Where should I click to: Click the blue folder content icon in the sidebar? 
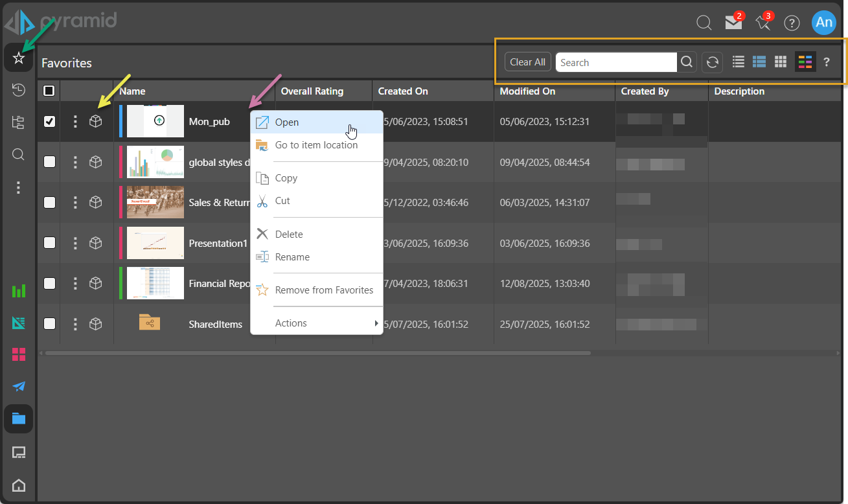coord(19,418)
